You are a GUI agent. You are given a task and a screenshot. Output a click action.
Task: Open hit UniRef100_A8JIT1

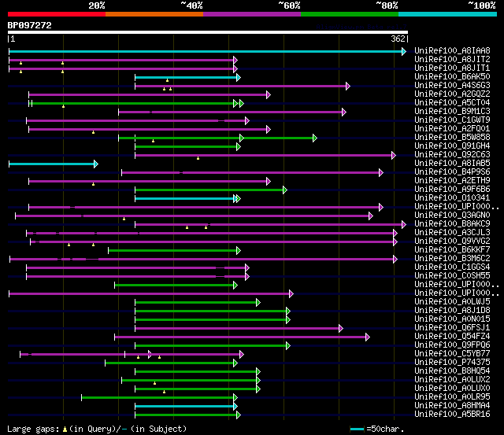[452, 68]
